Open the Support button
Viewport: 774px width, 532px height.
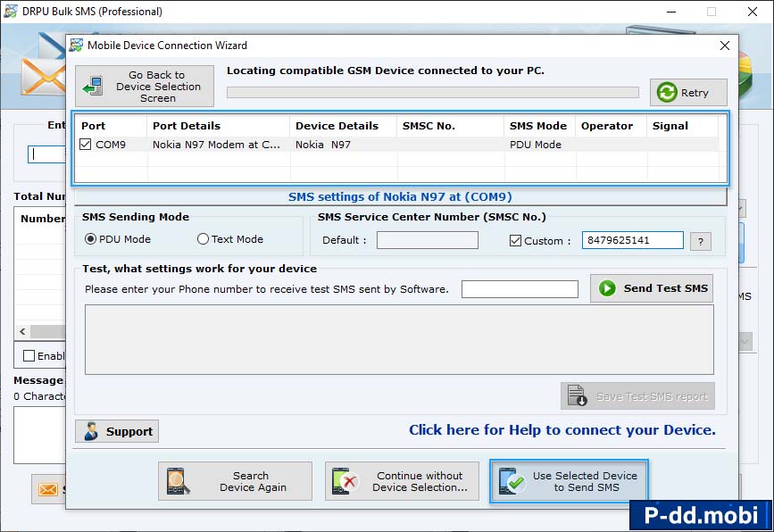tap(117, 431)
